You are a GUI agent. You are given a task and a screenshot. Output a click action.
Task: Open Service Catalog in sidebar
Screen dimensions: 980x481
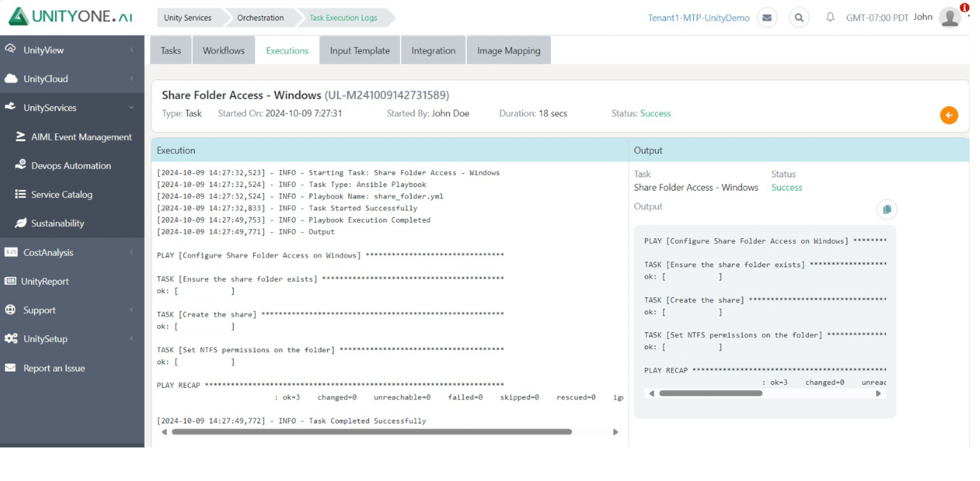click(62, 194)
